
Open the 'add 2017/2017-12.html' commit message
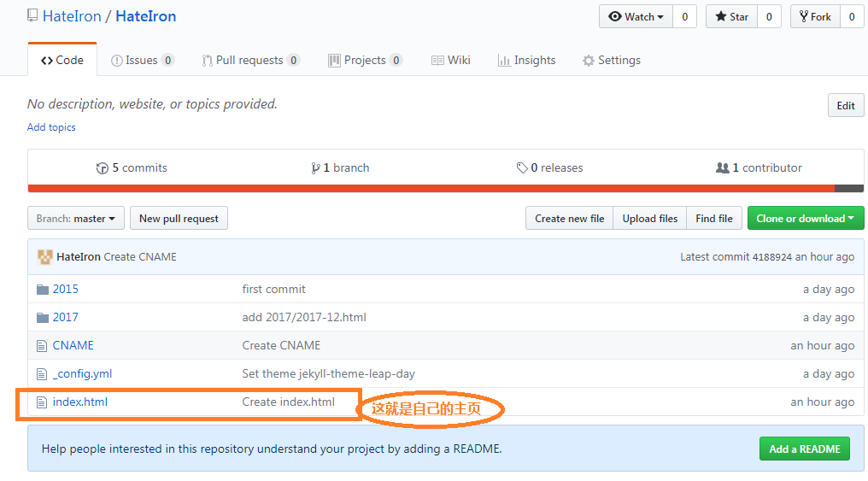click(304, 317)
